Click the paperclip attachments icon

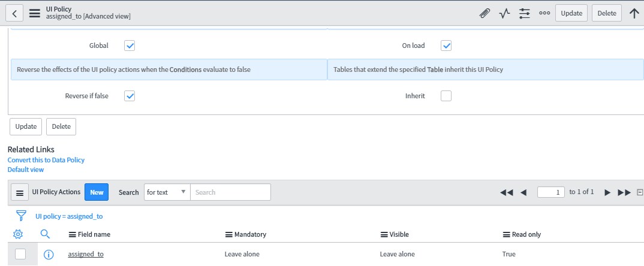pos(484,13)
